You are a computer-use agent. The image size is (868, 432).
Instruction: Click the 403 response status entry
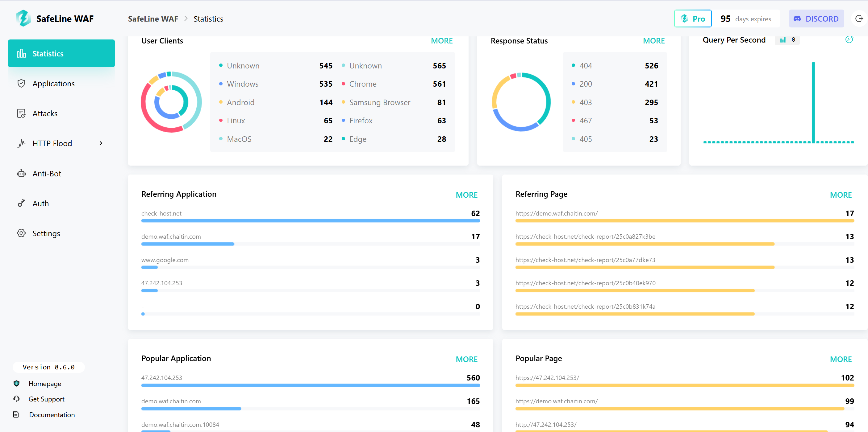(x=615, y=102)
